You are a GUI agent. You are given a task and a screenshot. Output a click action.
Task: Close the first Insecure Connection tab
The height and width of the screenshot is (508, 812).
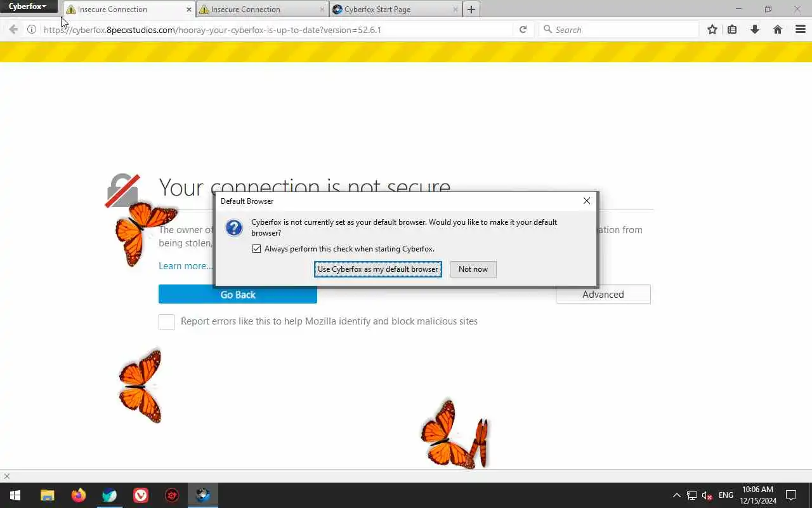(188, 10)
